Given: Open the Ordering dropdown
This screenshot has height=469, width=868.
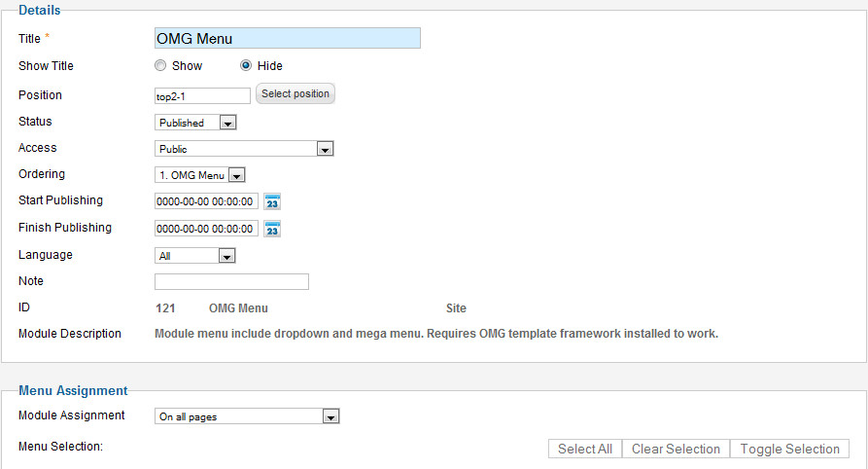Looking at the screenshot, I should (x=199, y=175).
